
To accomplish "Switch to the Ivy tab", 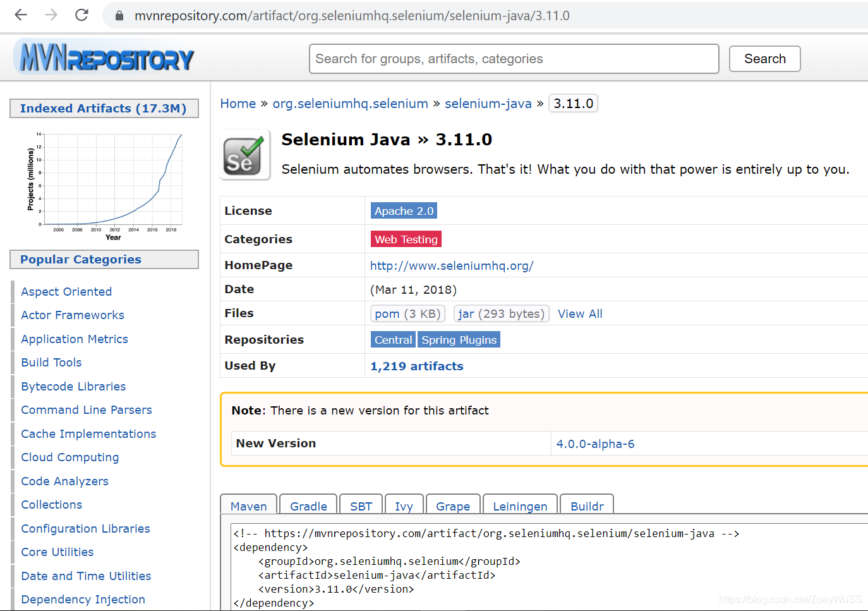I will coord(404,505).
